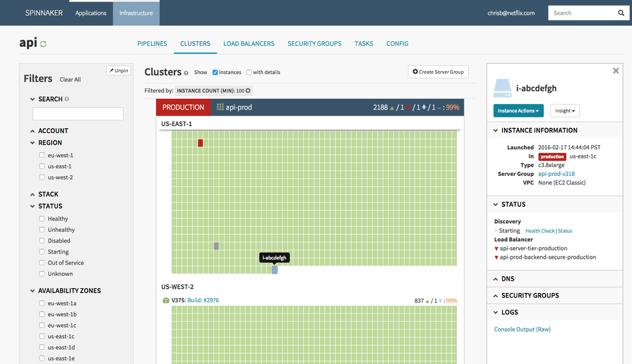Screen dimensions: 632x364
Task: Click the blue selected instance i-abcdefgh
Action: (274, 269)
